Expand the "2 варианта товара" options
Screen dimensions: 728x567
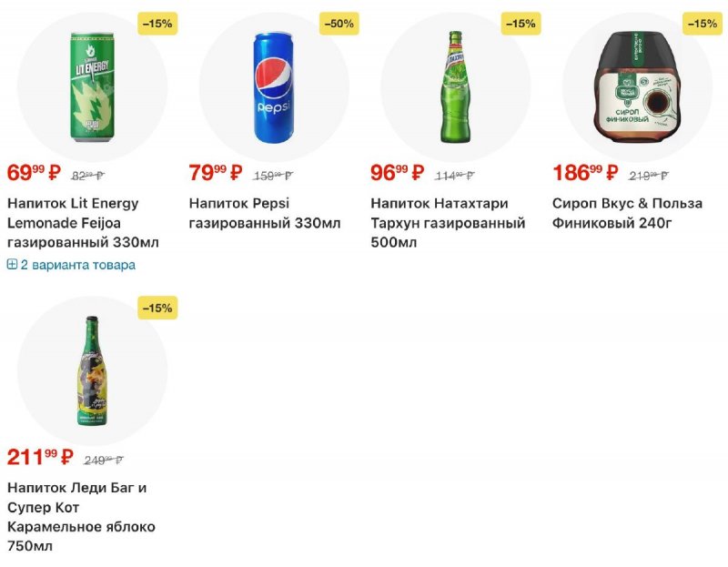tap(77, 265)
